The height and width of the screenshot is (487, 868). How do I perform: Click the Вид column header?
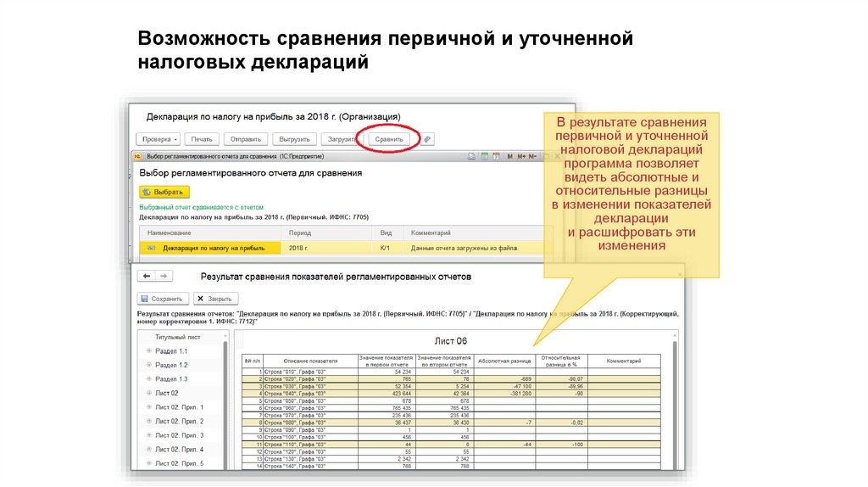pyautogui.click(x=386, y=232)
